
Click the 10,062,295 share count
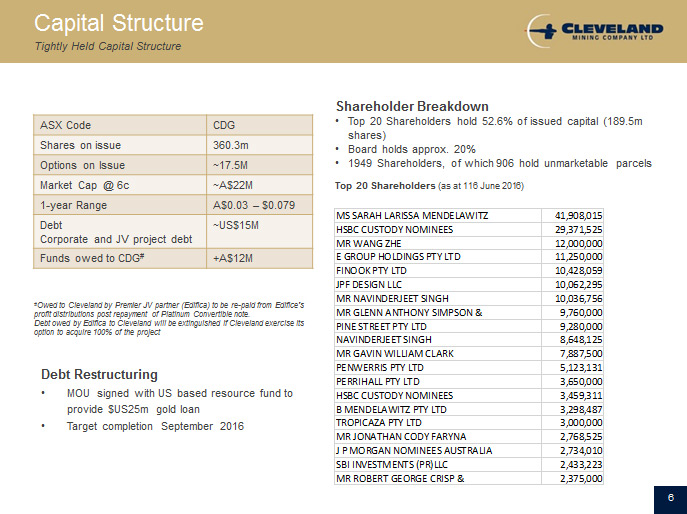tap(578, 284)
